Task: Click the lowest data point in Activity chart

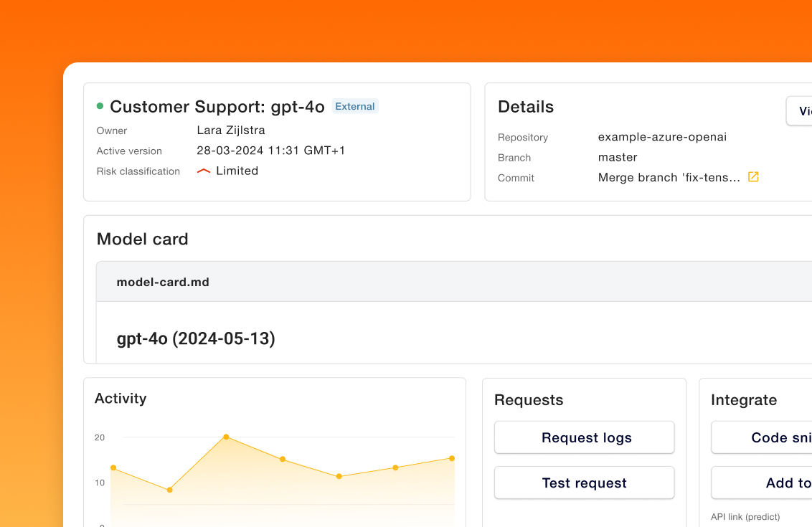Action: click(x=169, y=490)
